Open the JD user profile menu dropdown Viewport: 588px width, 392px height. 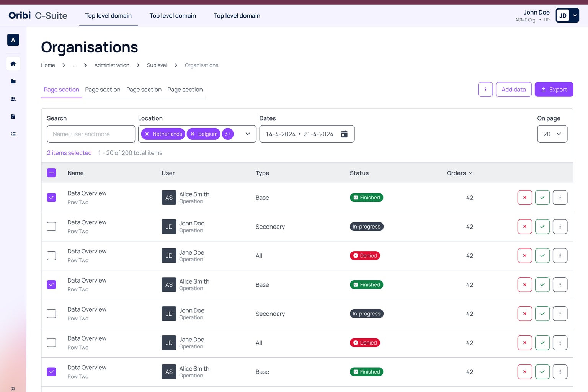pyautogui.click(x=574, y=15)
